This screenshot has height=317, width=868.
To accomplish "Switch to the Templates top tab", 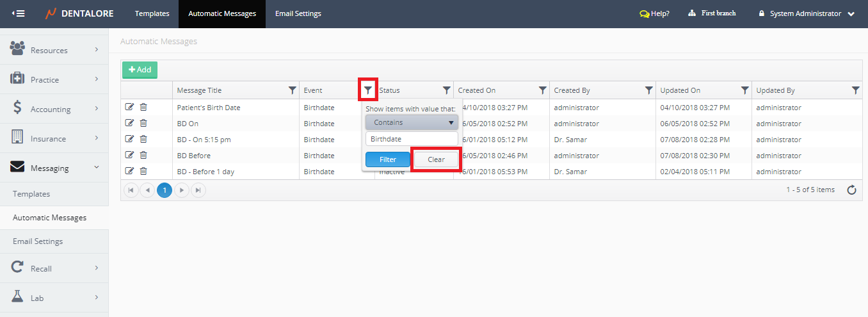I will (x=152, y=13).
